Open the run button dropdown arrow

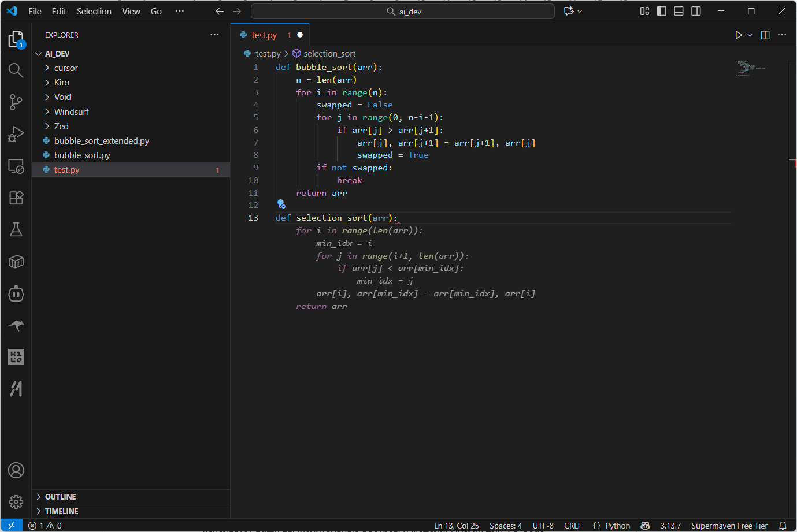click(750, 35)
